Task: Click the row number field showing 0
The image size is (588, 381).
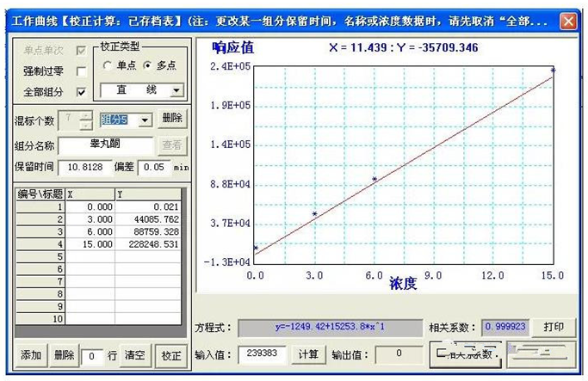Action: point(91,356)
